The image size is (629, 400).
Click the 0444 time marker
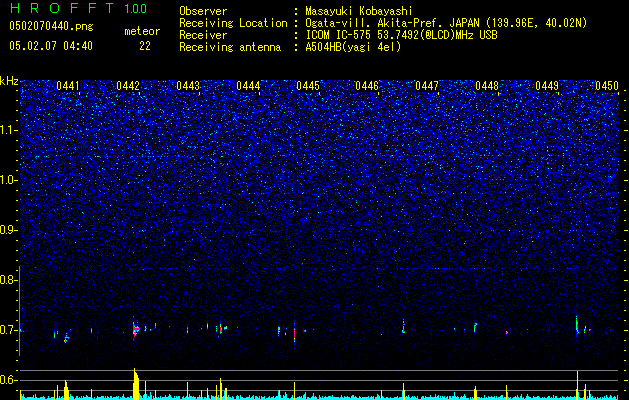248,86
